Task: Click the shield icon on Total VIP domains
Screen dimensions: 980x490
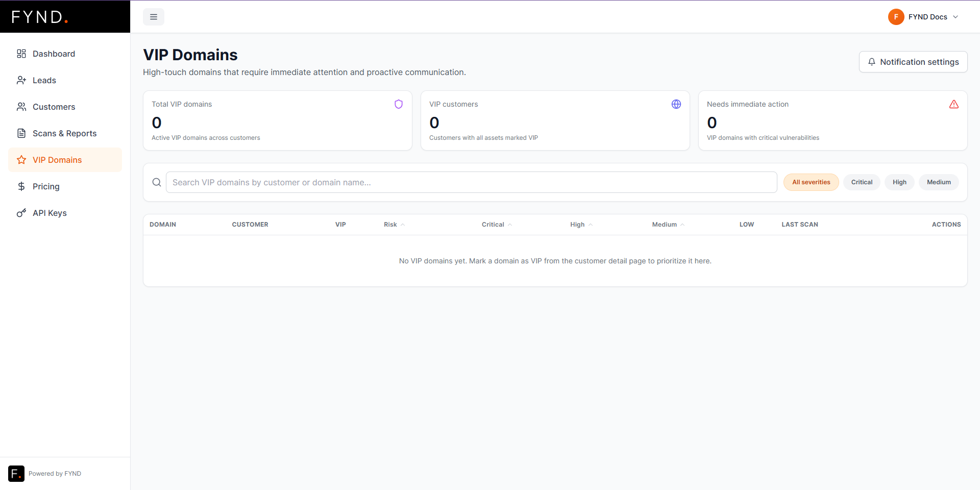Action: (399, 104)
